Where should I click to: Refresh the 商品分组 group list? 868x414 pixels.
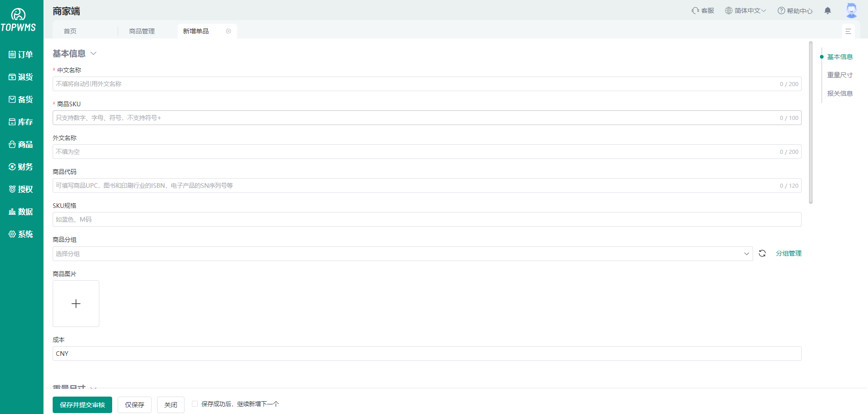coord(762,253)
